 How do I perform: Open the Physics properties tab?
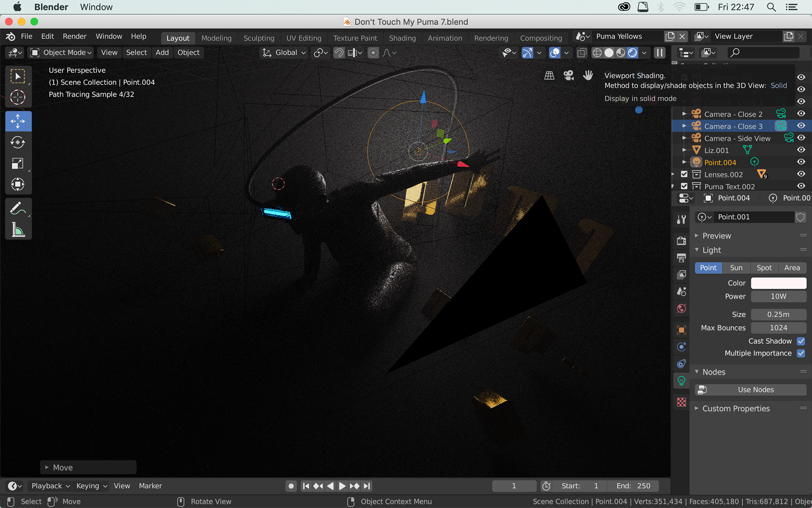click(x=681, y=347)
